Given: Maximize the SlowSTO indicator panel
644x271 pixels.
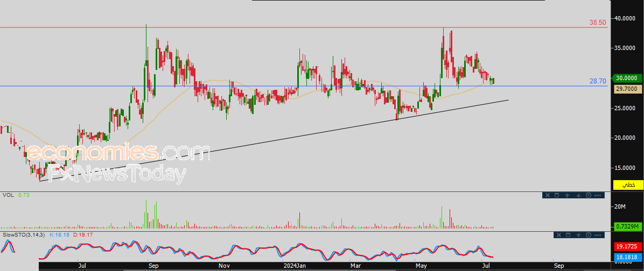Looking at the screenshot, I should coord(568,235).
